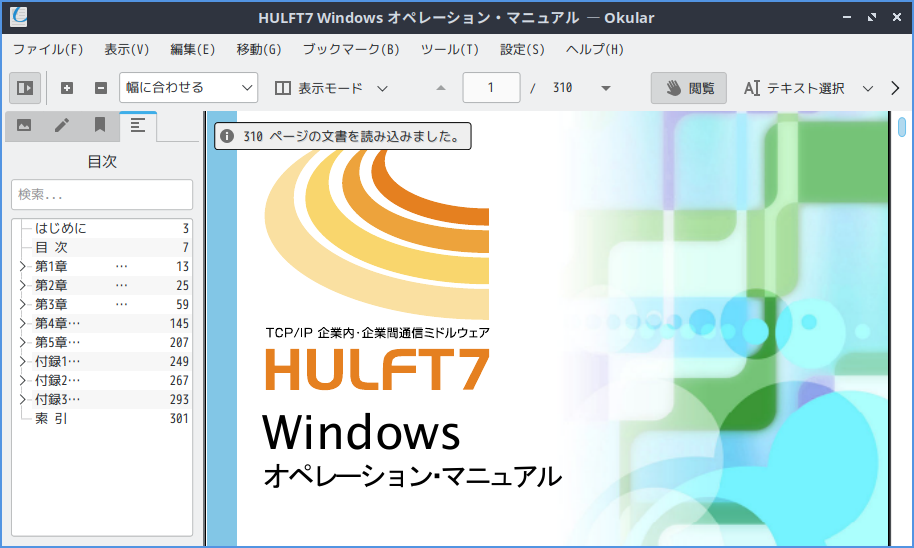
Task: Expand the 付録2 tree node
Action: coord(22,380)
